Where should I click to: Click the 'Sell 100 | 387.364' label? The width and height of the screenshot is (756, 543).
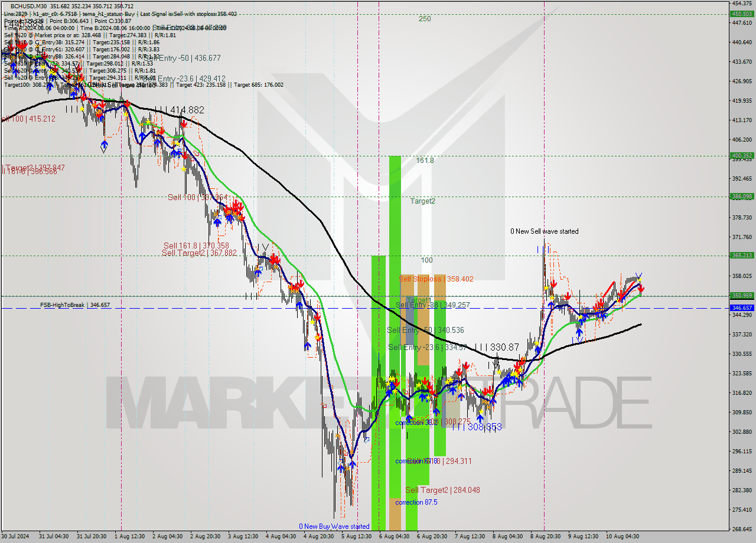pos(198,197)
